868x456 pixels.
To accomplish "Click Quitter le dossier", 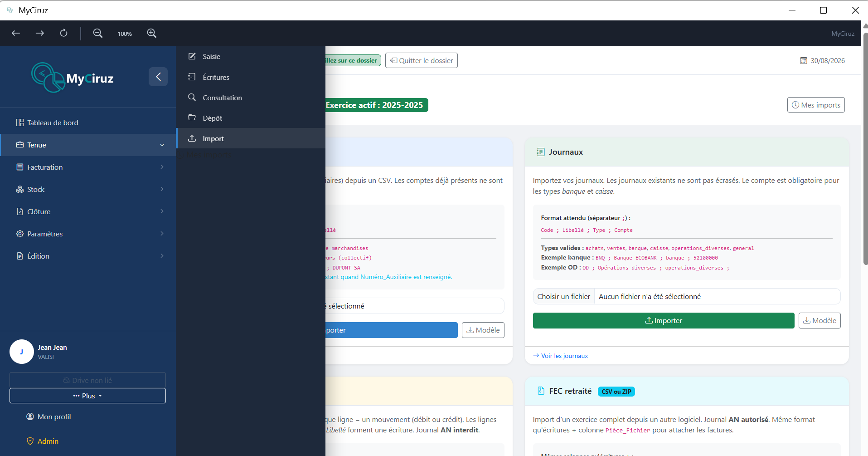I will tap(422, 60).
